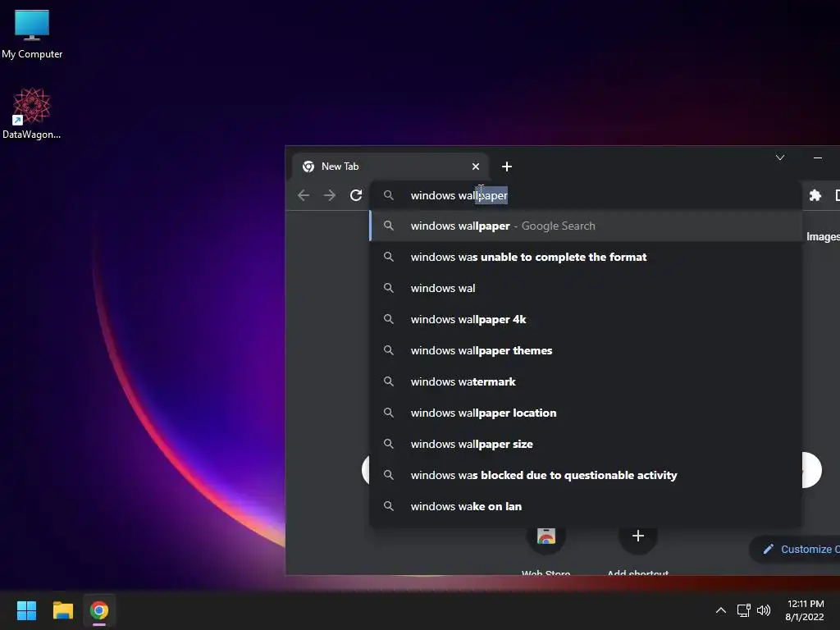Close the New Tab tab
Image resolution: width=840 pixels, height=630 pixels.
point(475,167)
